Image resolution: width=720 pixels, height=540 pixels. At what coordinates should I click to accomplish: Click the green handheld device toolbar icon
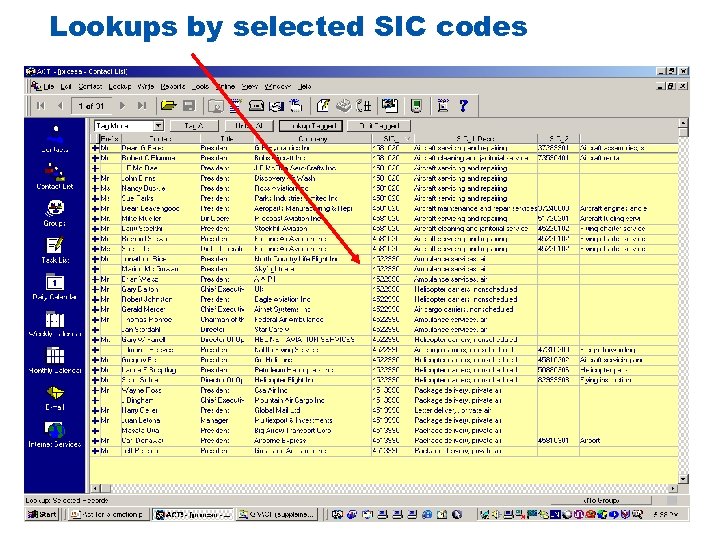pos(416,106)
